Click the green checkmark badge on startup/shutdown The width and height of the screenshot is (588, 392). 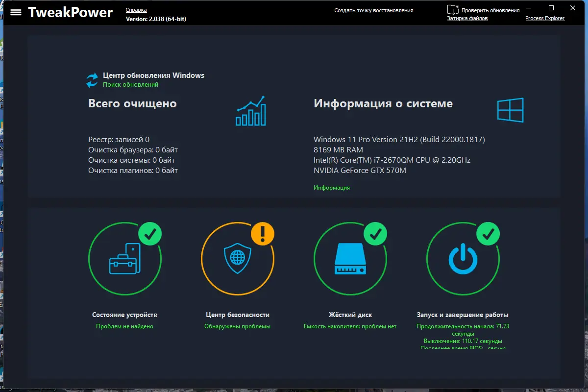click(x=488, y=233)
